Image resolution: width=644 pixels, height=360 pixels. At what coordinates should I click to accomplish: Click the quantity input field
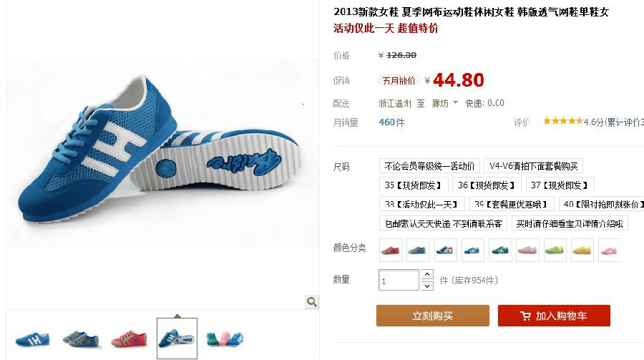(399, 281)
